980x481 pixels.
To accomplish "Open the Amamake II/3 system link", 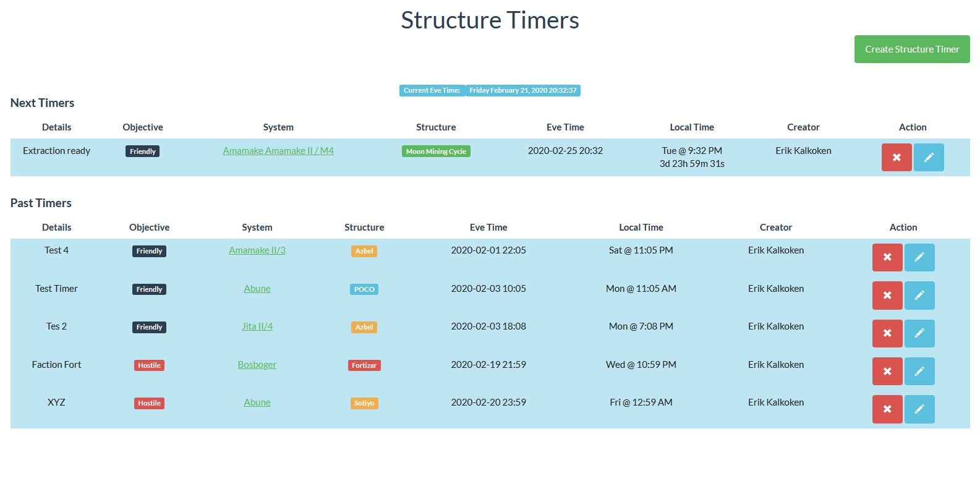I will coord(257,250).
